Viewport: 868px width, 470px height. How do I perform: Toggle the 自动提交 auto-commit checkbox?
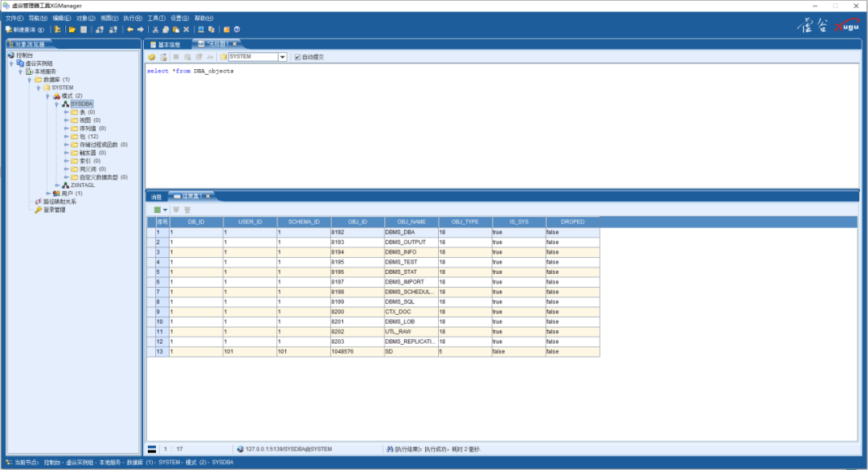297,57
